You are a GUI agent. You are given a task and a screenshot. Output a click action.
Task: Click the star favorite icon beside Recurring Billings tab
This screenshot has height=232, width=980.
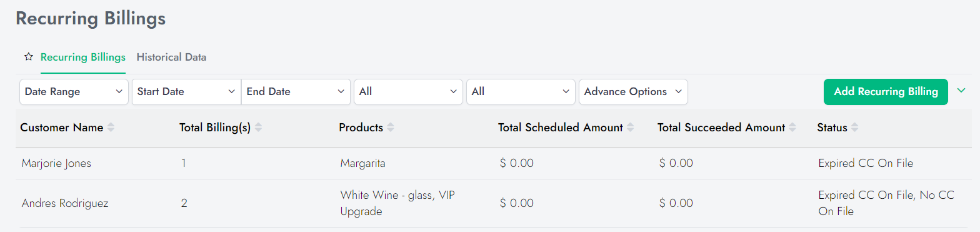coord(28,57)
